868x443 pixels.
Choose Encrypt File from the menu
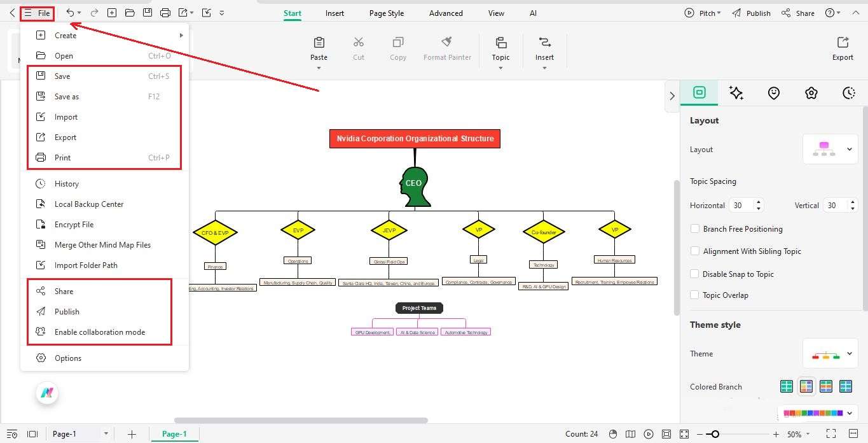(104, 225)
